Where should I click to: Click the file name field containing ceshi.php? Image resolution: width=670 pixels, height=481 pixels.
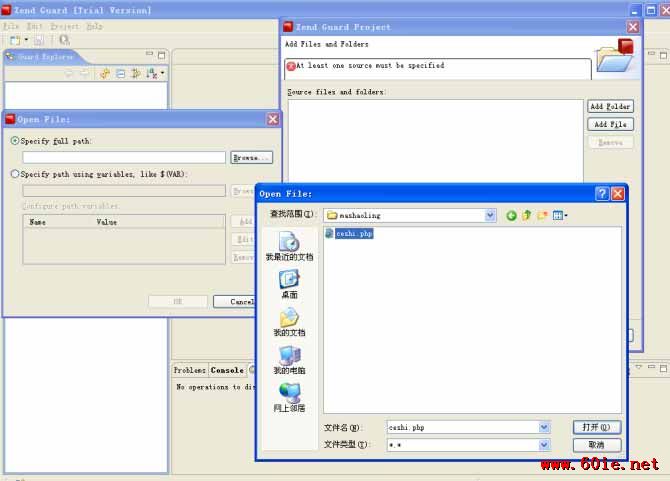tap(463, 427)
